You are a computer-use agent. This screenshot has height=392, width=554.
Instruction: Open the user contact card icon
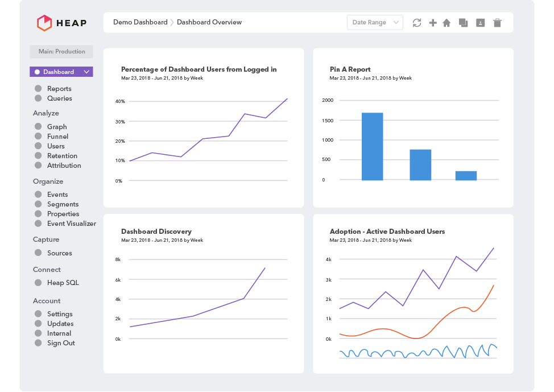(x=480, y=23)
